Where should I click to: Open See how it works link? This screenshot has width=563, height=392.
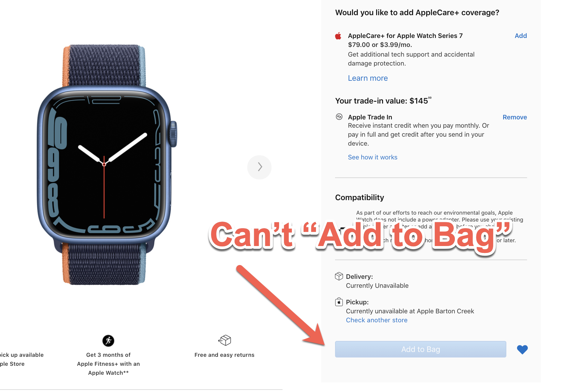click(x=372, y=157)
